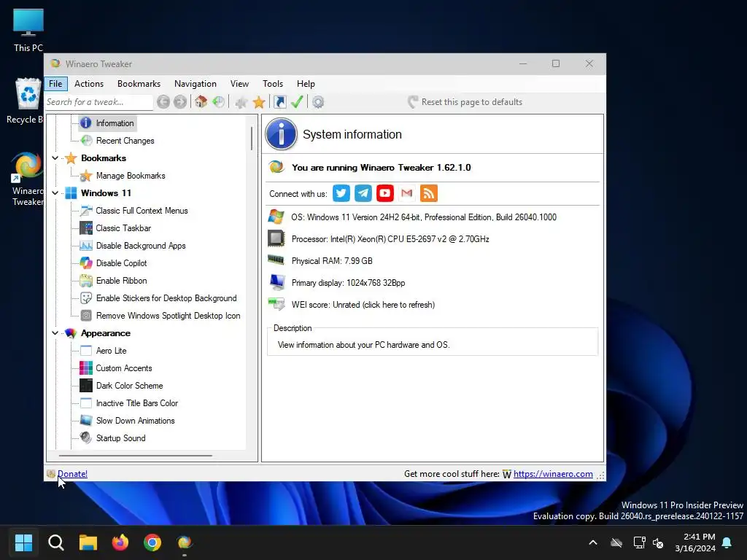Click the Donate! link
Image resolution: width=747 pixels, height=560 pixels.
pyautogui.click(x=72, y=474)
